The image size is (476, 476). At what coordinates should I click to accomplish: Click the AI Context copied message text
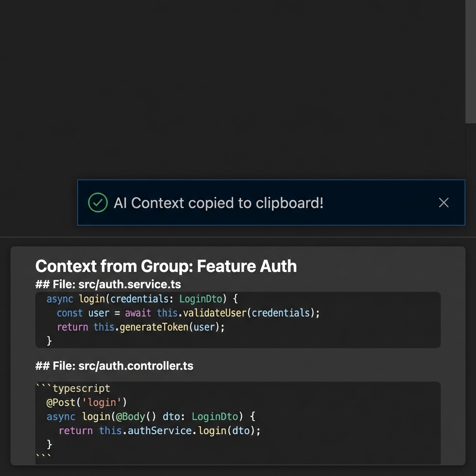218,203
